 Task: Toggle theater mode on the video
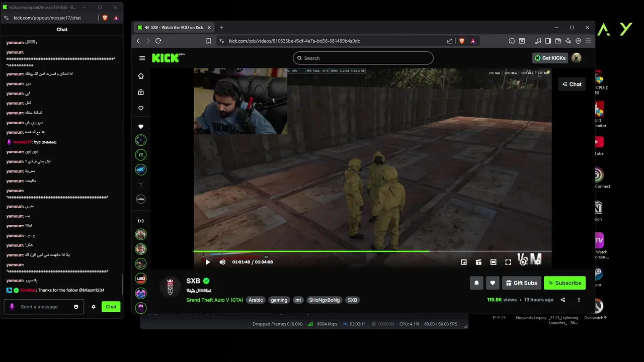click(493, 262)
